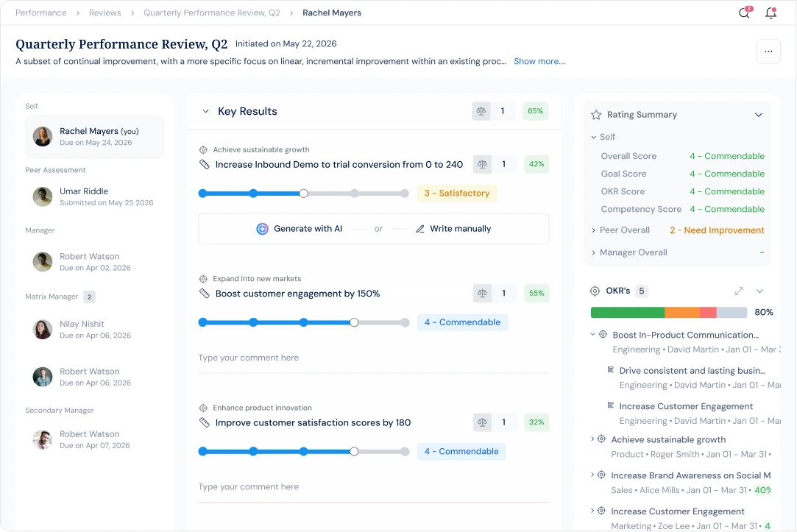The width and height of the screenshot is (797, 532).
Task: Expand Increase Brand Awareness on Social OKR
Action: (x=592, y=475)
